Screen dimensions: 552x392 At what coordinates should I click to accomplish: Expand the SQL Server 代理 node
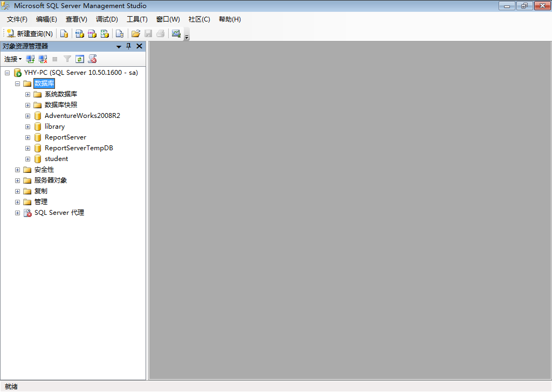click(x=17, y=213)
